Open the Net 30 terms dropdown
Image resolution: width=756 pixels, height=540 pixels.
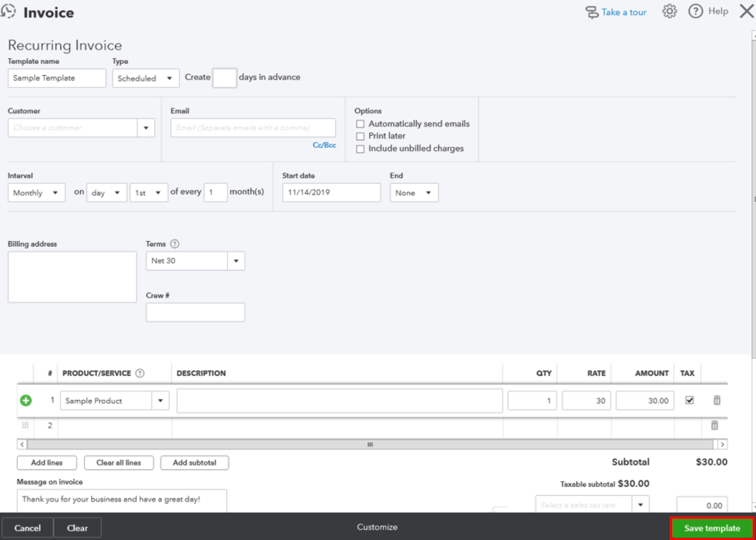pos(235,261)
